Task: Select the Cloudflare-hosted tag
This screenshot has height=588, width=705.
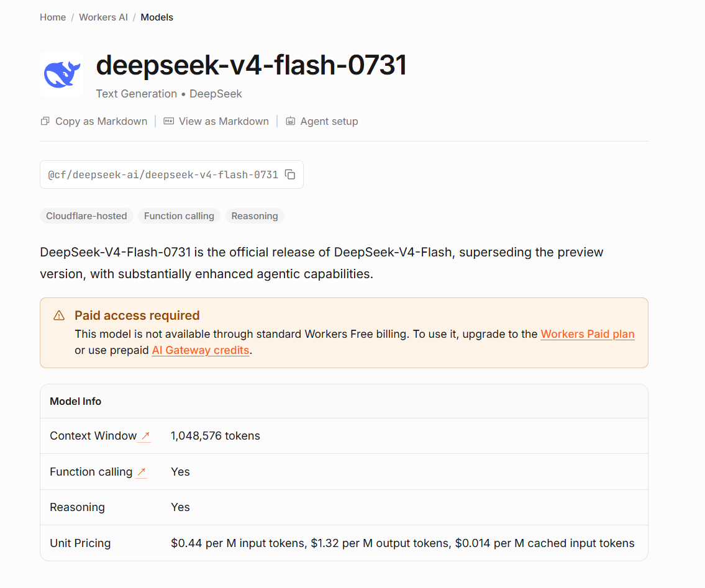Action: coord(86,216)
